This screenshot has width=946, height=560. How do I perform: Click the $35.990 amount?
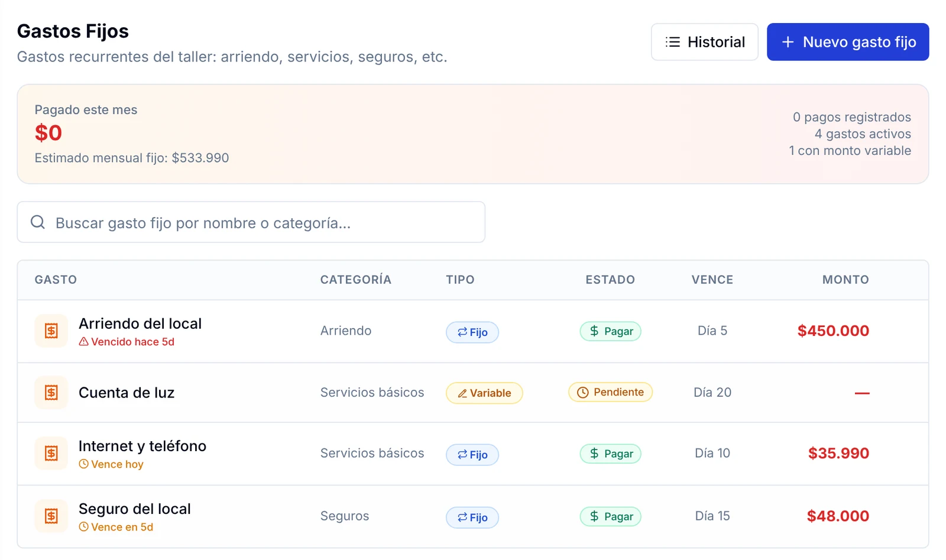[838, 453]
